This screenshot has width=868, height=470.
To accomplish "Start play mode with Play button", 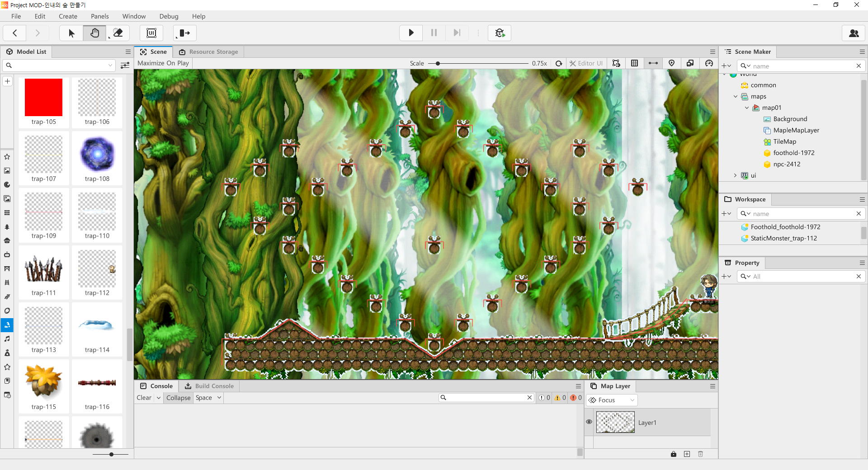I will point(411,33).
